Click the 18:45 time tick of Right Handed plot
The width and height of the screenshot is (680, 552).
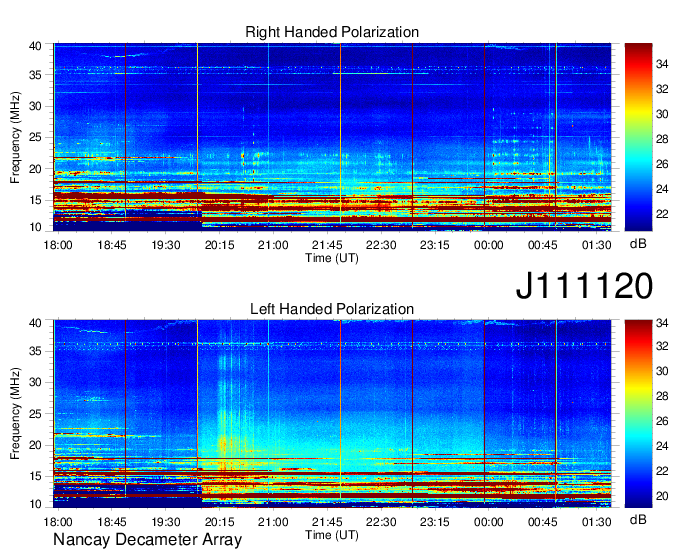112,245
